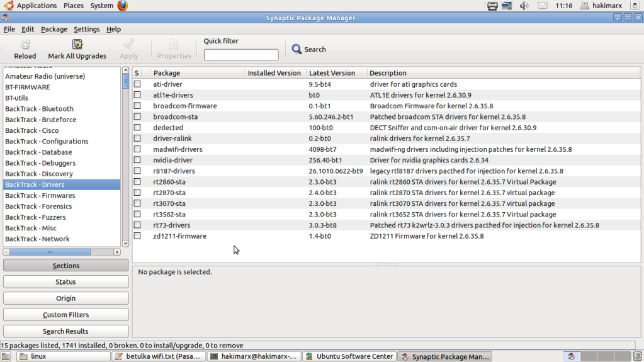The height and width of the screenshot is (362, 644).
Task: Toggle the broadcom-firmware status checkbox
Action: (x=137, y=106)
